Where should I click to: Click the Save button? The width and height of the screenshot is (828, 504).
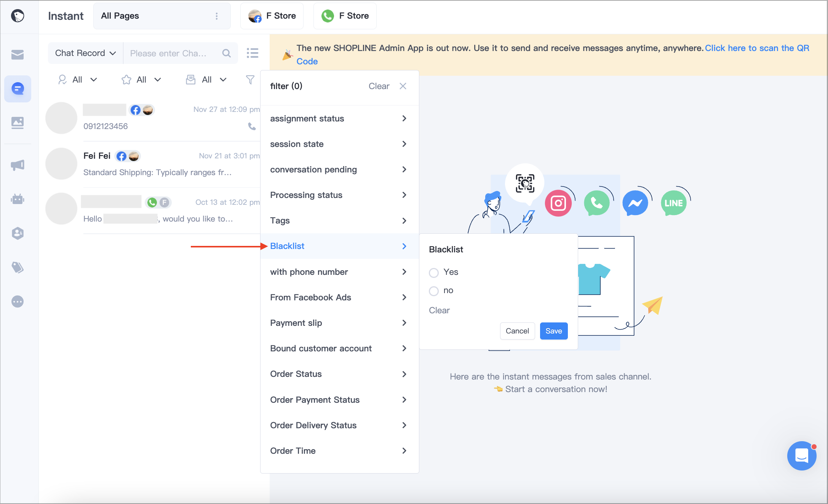point(554,331)
